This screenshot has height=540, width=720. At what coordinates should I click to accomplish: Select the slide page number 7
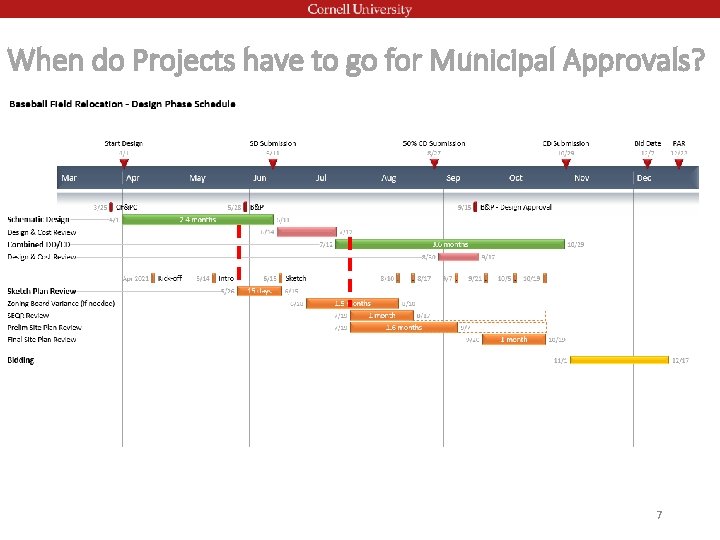pos(659,515)
